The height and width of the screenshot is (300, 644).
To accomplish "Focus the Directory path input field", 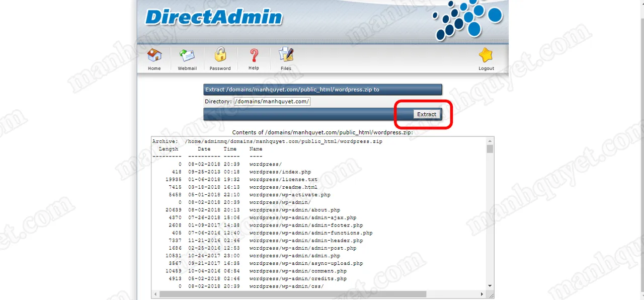I will pyautogui.click(x=272, y=101).
